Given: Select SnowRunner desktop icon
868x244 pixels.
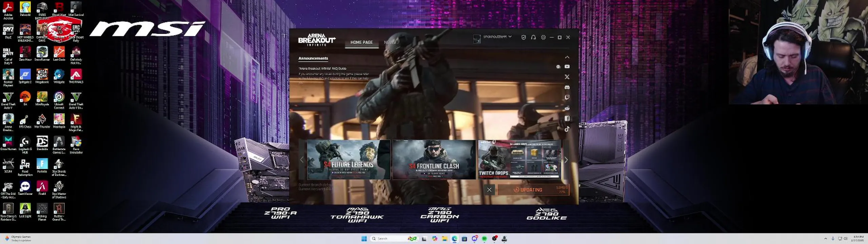Looking at the screenshot, I should (42, 54).
